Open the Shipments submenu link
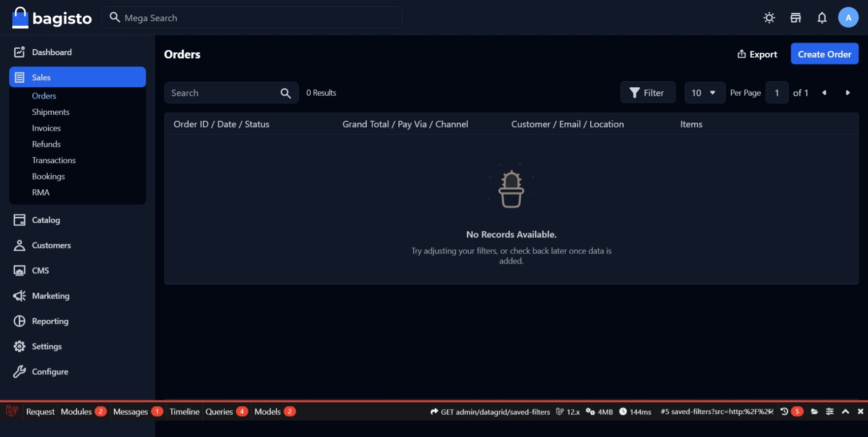This screenshot has width=868, height=437. click(51, 112)
